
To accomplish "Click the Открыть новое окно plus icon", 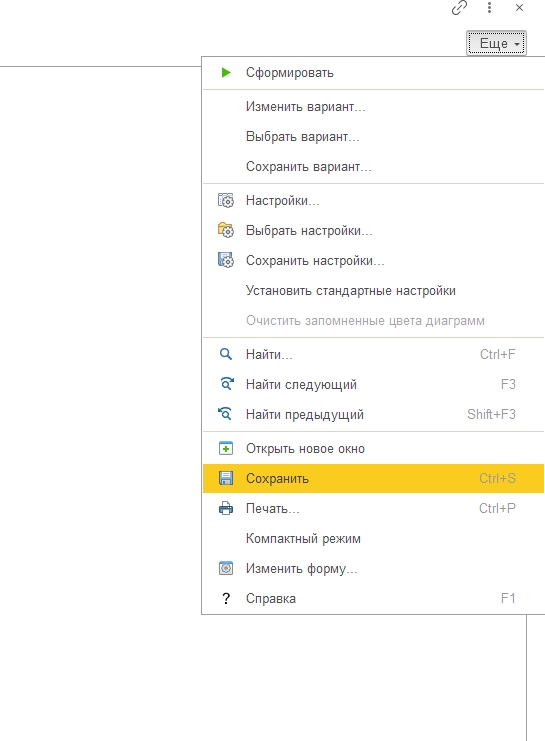I will tap(226, 448).
